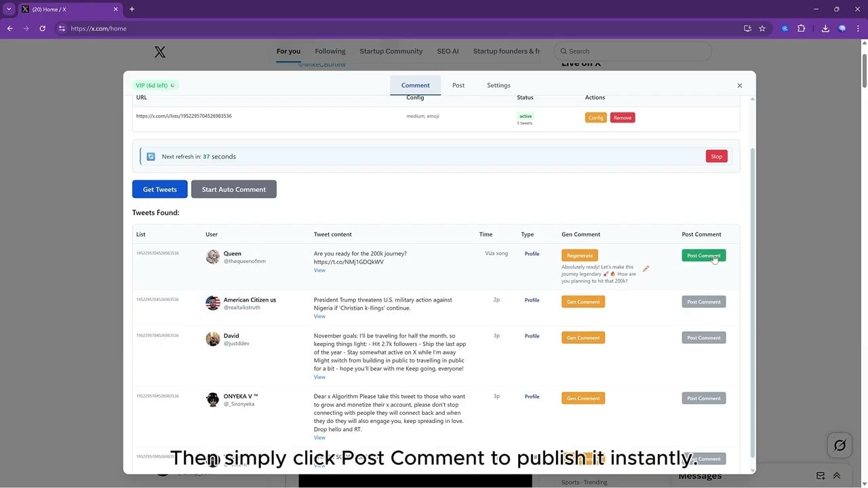View Queen's tweet link

coord(319,270)
